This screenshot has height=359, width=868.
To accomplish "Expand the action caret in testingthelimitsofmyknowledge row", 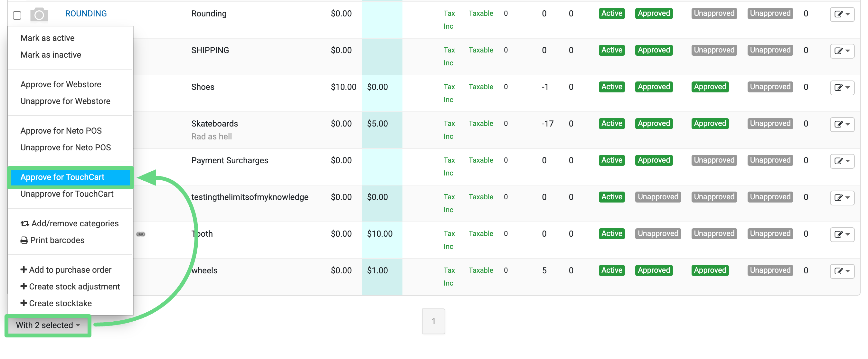I will pyautogui.click(x=848, y=198).
